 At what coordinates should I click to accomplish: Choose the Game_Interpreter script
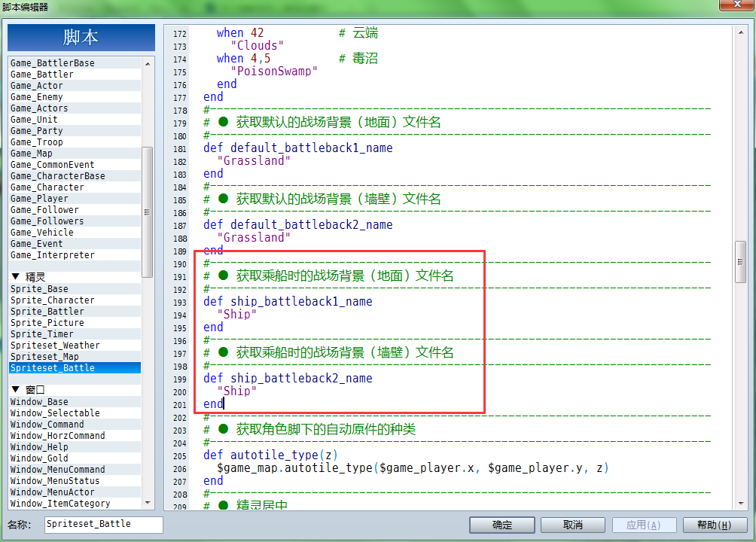tap(75, 254)
